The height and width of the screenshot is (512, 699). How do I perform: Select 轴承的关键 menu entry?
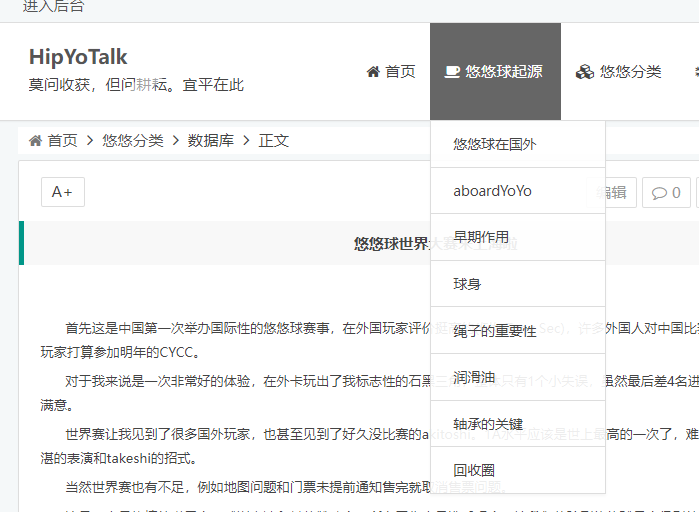pos(518,424)
